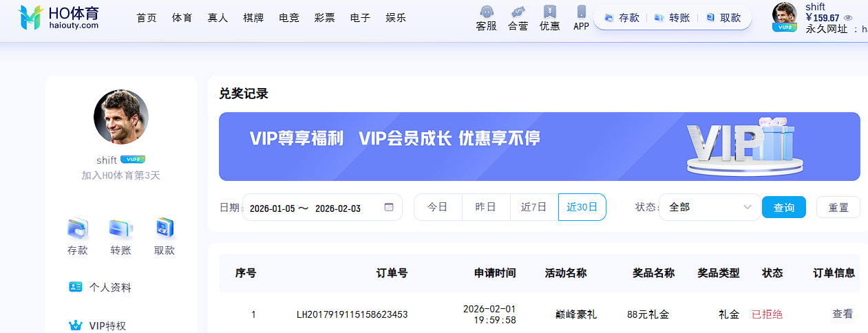Toggle balance visibility eye icon

point(848,19)
